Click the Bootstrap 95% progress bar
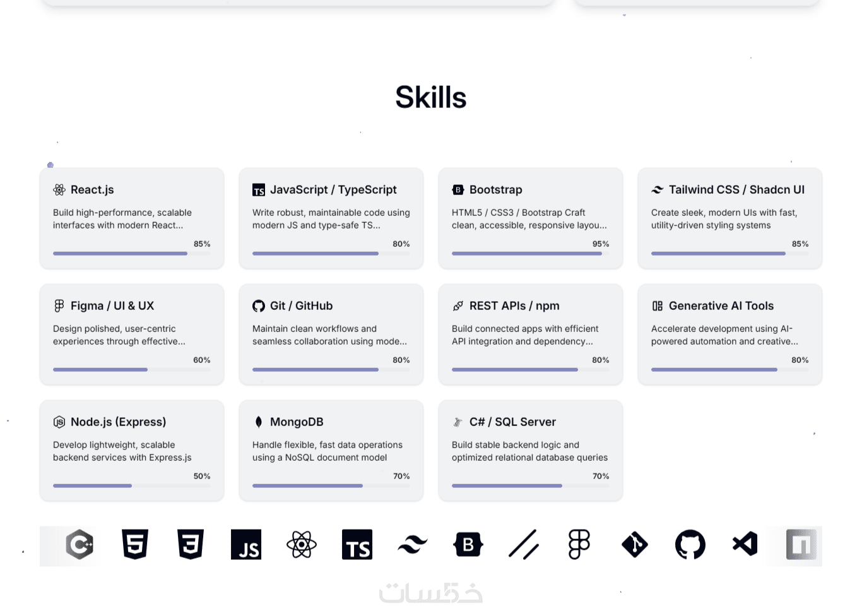The width and height of the screenshot is (862, 616). [531, 254]
